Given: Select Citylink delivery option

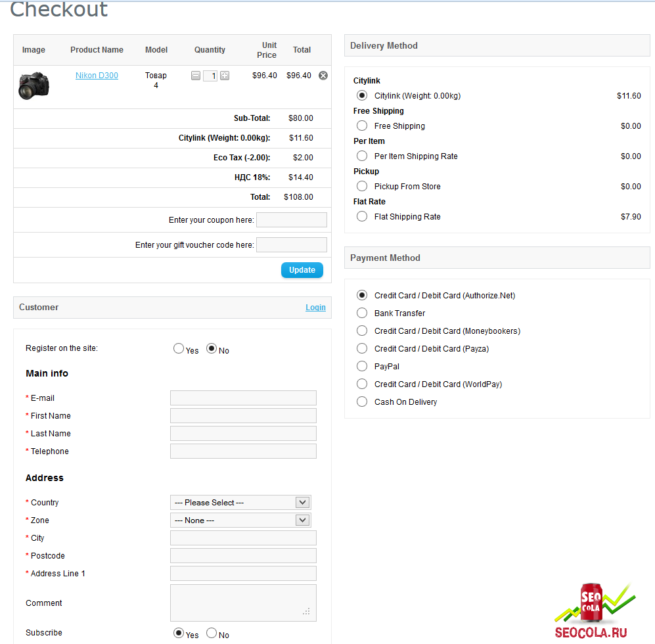Looking at the screenshot, I should [x=362, y=96].
